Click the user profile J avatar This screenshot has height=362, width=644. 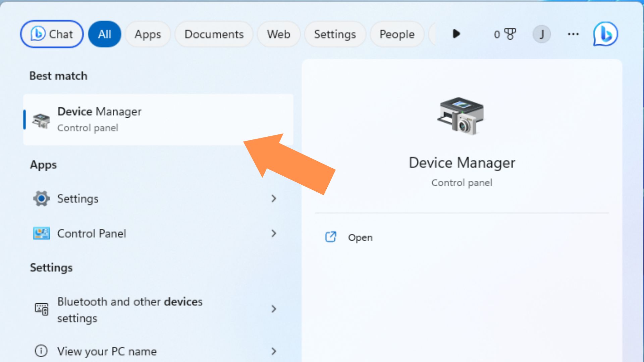(x=542, y=34)
